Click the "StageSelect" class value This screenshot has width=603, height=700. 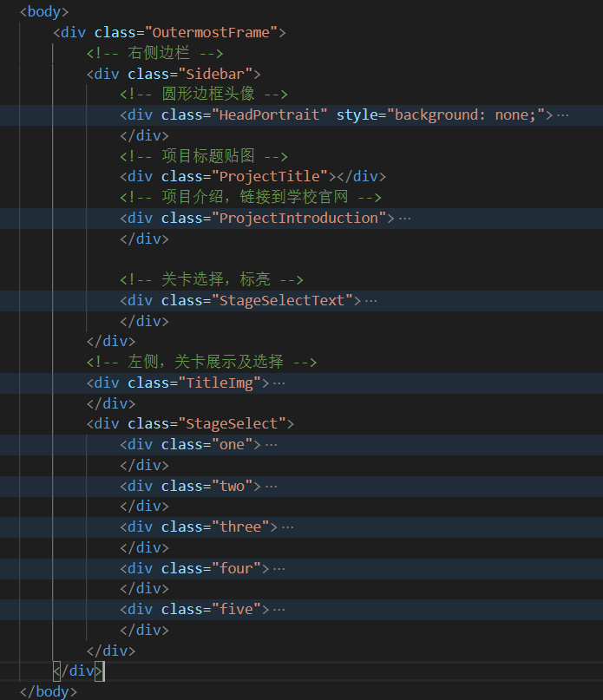point(233,424)
